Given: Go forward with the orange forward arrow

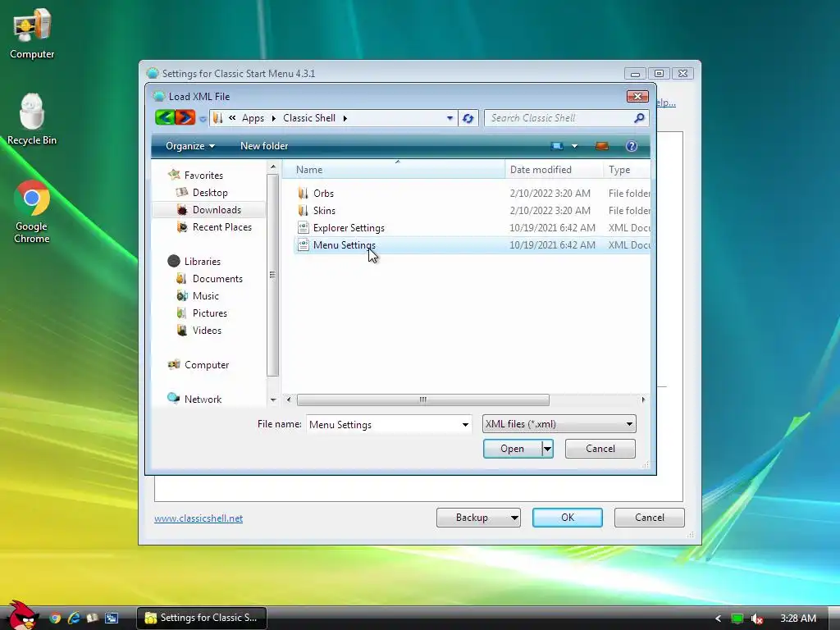Looking at the screenshot, I should (185, 117).
